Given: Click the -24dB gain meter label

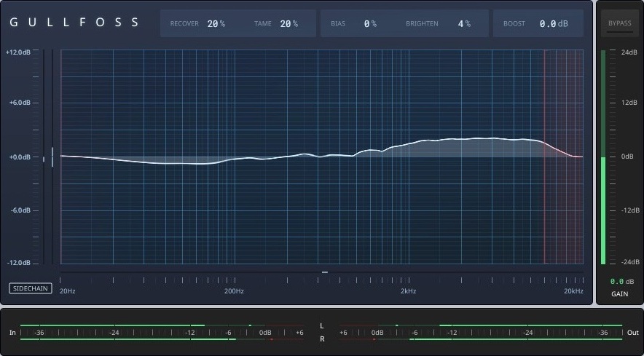Looking at the screenshot, I should click(630, 262).
